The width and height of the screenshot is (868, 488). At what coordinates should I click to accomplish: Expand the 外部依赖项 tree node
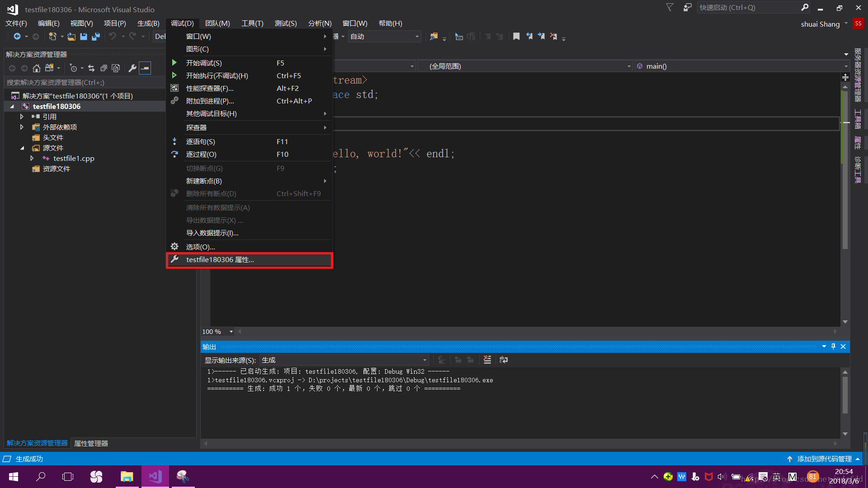coord(22,127)
